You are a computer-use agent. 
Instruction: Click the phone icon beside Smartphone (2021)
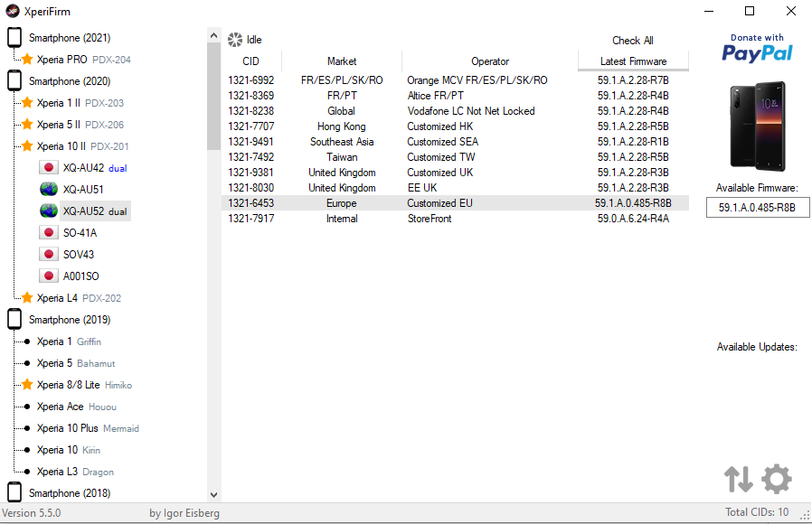click(x=14, y=38)
